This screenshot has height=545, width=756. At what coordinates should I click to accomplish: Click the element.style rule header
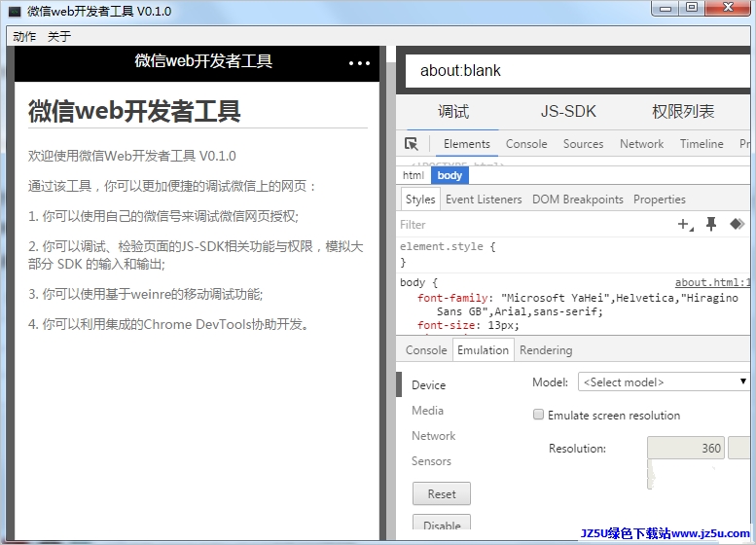click(x=447, y=246)
